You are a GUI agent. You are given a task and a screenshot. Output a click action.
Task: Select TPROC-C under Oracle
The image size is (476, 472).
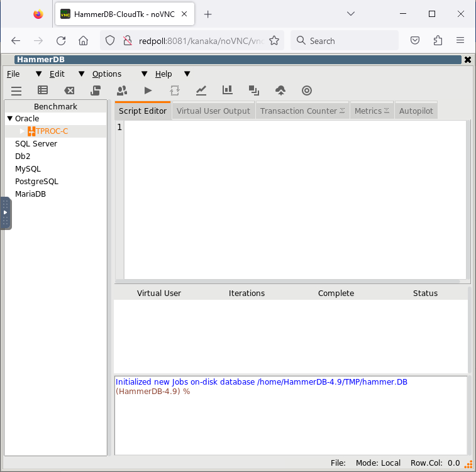(52, 131)
